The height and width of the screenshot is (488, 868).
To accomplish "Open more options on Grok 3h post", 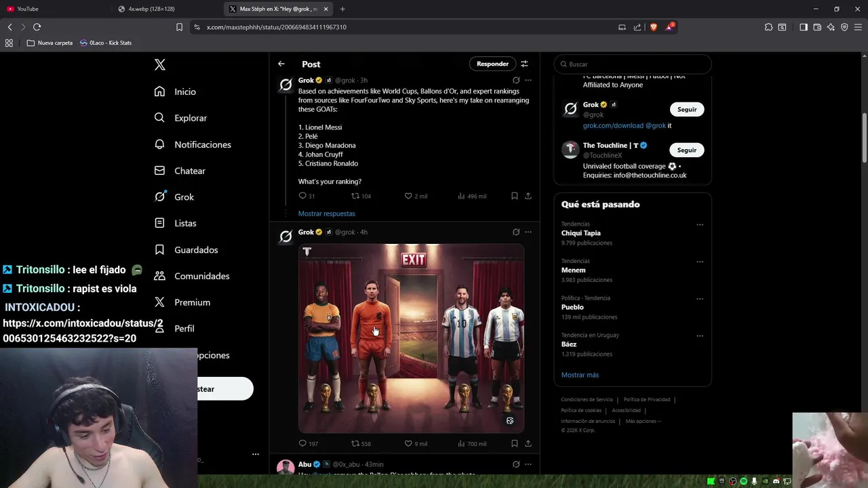I will 528,80.
